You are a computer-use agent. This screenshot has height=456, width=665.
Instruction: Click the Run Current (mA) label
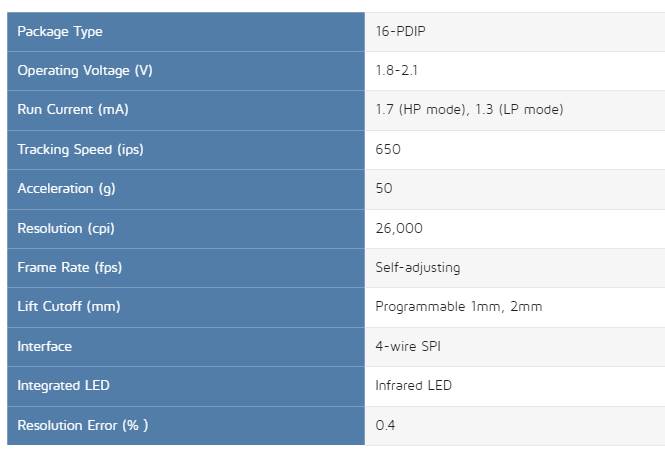[x=73, y=109]
